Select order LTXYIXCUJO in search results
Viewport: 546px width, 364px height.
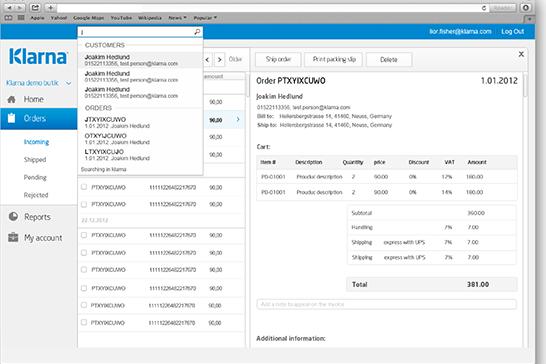point(140,155)
